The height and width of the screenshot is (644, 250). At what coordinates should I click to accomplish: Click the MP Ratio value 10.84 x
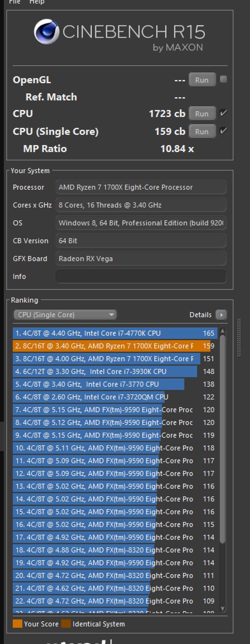tap(177, 149)
